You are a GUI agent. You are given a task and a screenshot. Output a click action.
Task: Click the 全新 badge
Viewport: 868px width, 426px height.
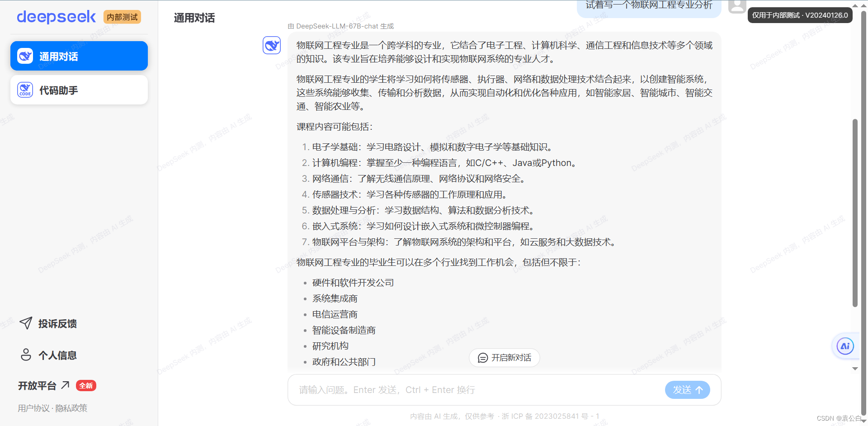86,386
